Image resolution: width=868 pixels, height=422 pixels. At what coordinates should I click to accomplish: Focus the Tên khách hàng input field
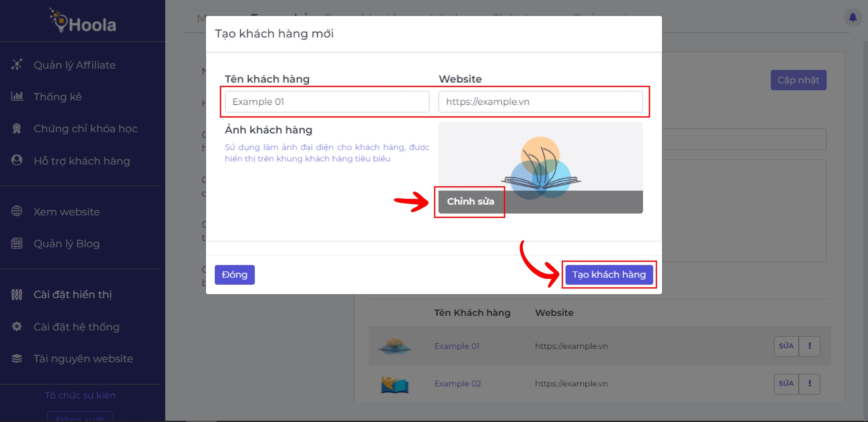tap(327, 101)
